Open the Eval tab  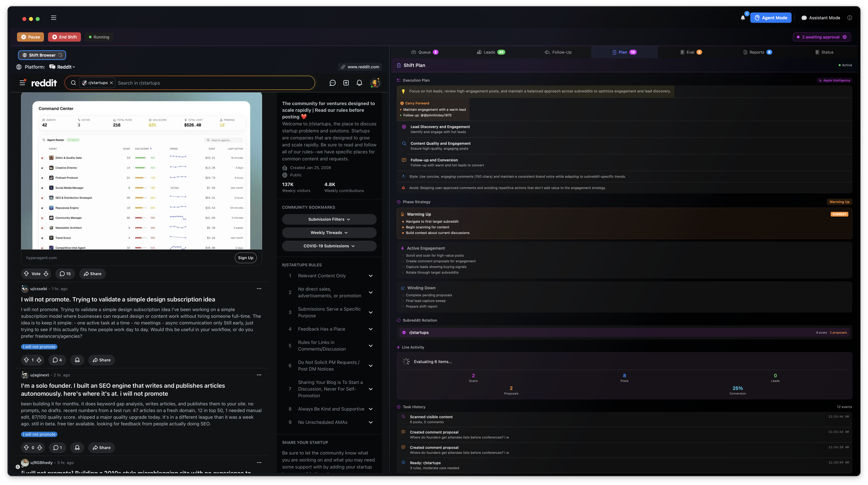pyautogui.click(x=691, y=52)
